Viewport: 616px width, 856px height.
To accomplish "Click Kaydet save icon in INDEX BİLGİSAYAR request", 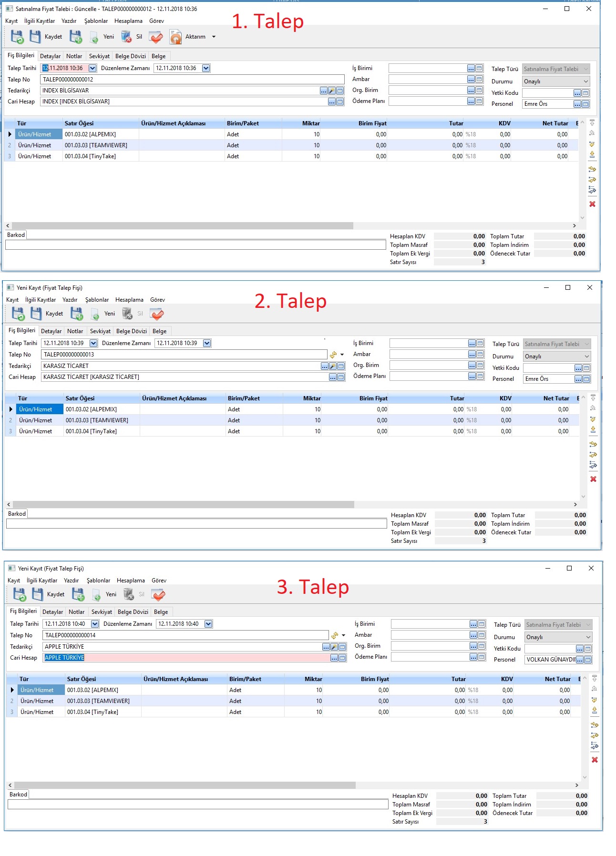I will pos(35,37).
